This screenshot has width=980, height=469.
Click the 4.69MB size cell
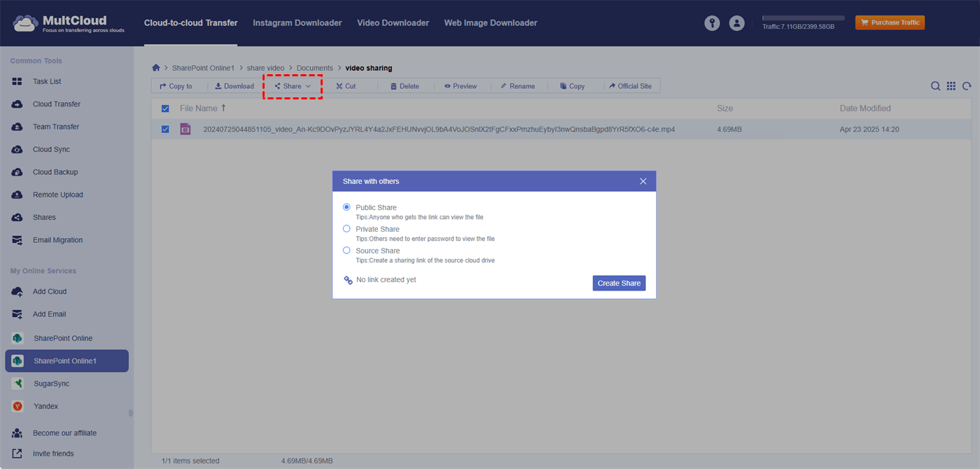(x=729, y=129)
